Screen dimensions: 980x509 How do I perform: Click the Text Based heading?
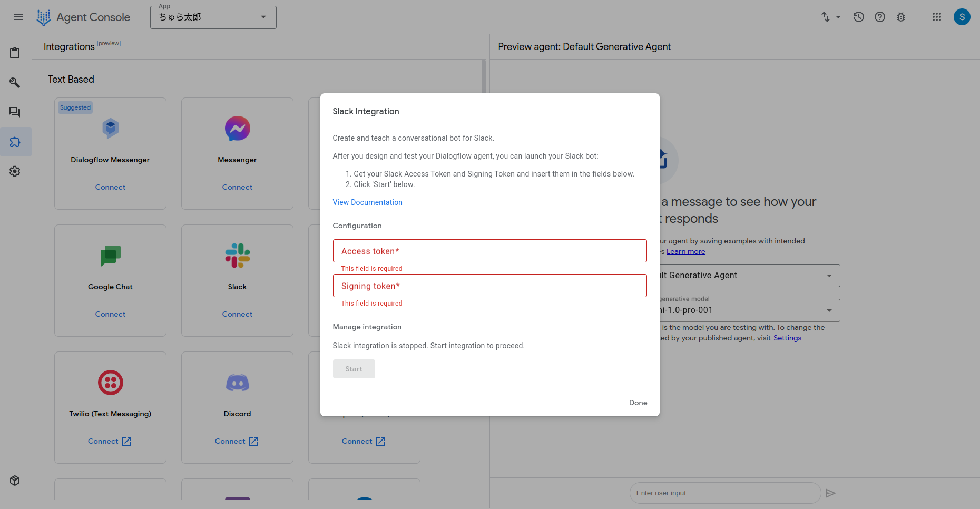coord(71,80)
